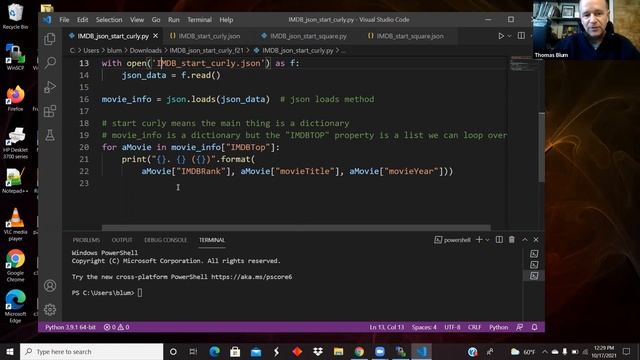Open the Search view in activity bar
This screenshot has width=640, height=360.
point(50,62)
